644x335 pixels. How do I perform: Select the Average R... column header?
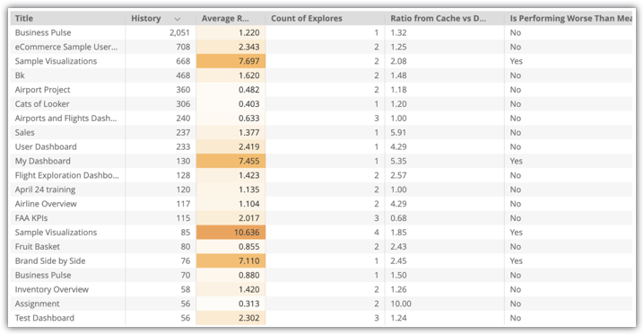pyautogui.click(x=225, y=19)
